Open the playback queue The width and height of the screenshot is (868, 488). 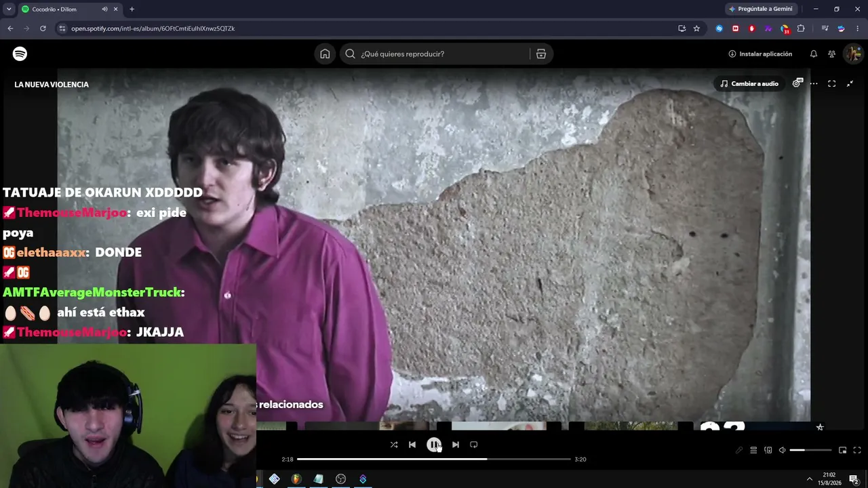(753, 450)
